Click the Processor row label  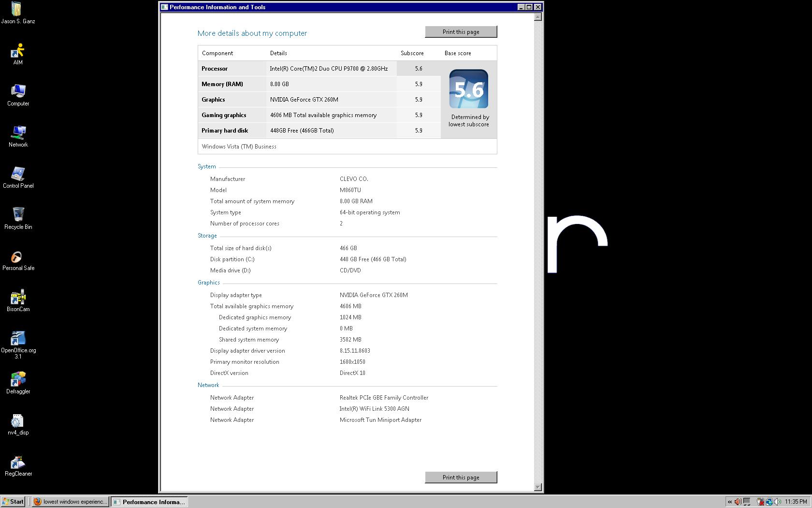click(x=215, y=69)
